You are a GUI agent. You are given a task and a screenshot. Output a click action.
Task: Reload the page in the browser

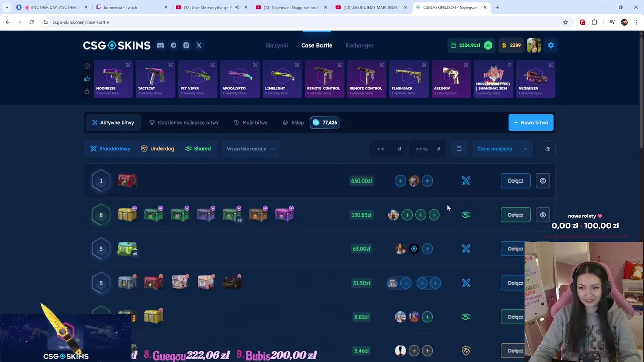[31, 22]
